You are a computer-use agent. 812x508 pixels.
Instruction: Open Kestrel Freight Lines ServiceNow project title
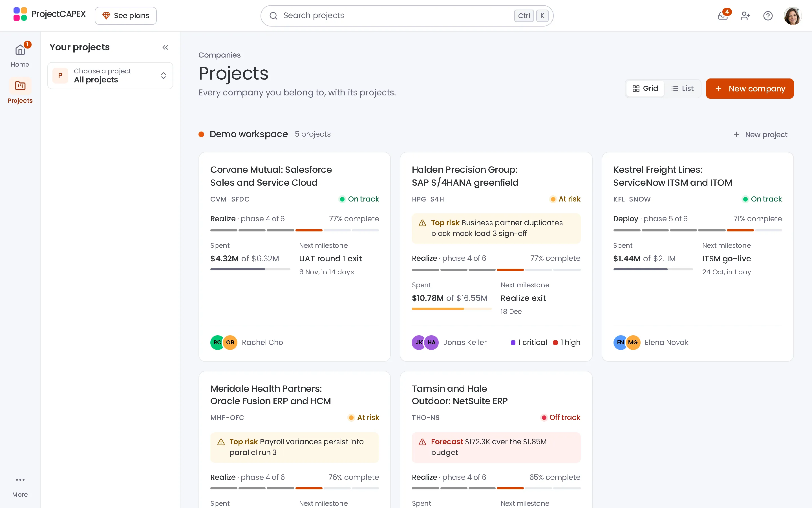click(672, 176)
